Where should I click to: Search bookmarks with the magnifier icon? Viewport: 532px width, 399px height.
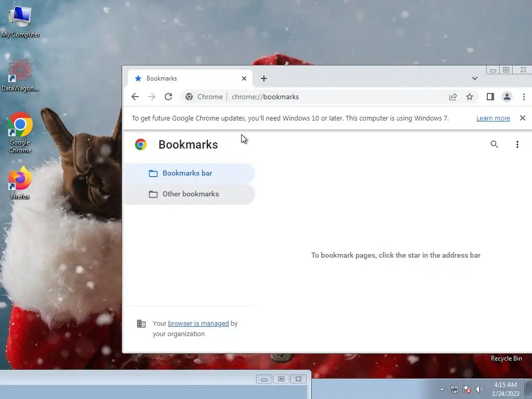click(495, 144)
